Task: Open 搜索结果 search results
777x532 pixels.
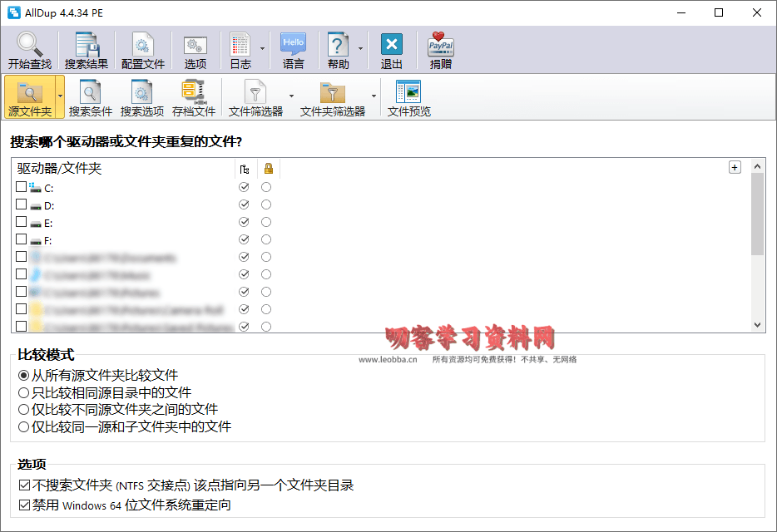Action: click(x=87, y=50)
